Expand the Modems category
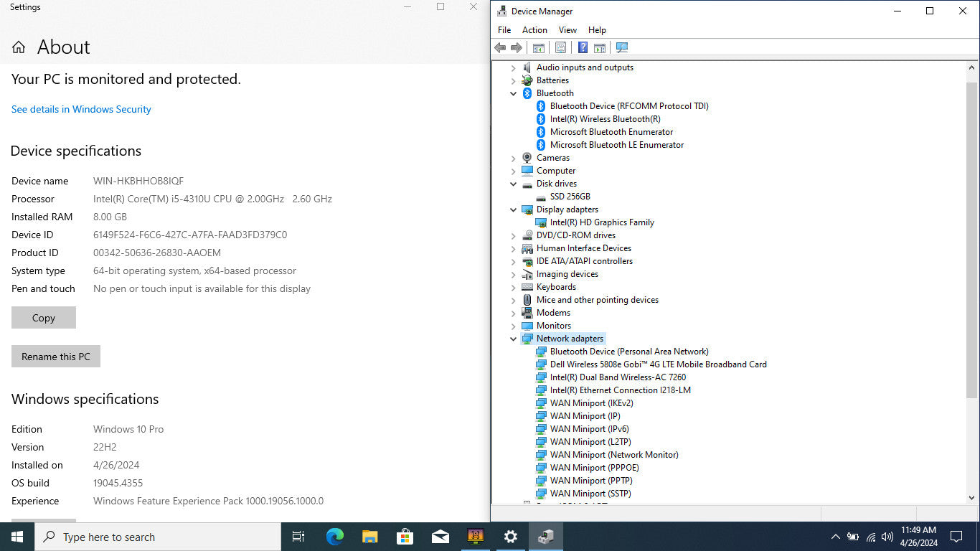 (513, 313)
